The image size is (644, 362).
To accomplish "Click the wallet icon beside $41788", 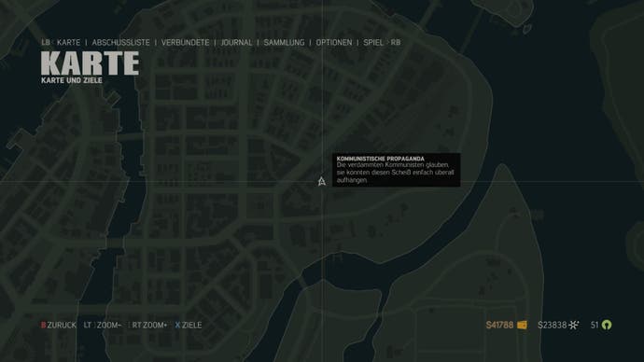I will [522, 325].
